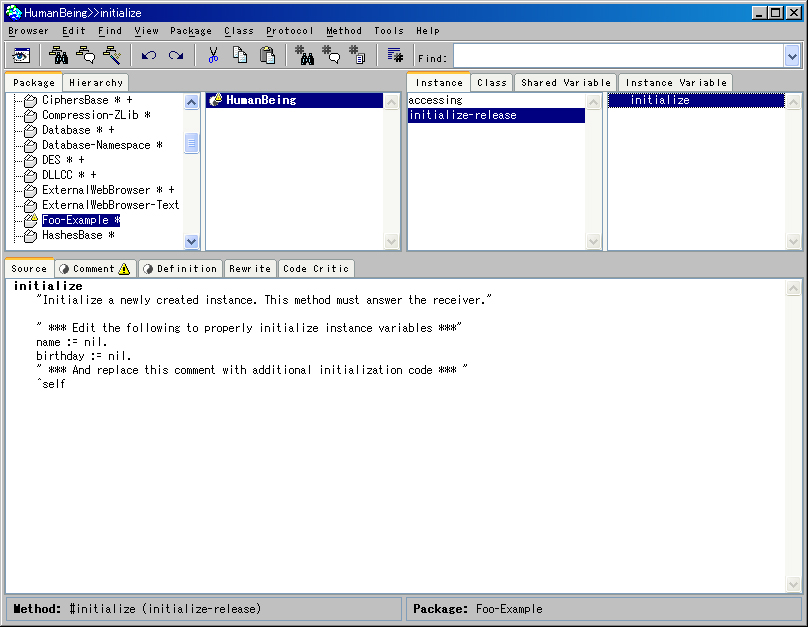808x627 pixels.
Task: Click the scissors cut icon
Action: click(x=213, y=55)
